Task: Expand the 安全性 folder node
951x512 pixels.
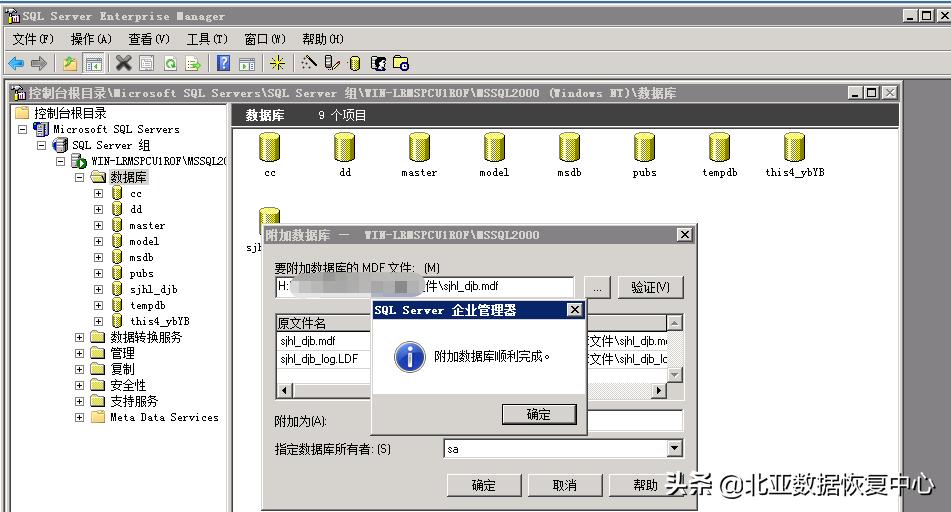Action: (x=79, y=385)
